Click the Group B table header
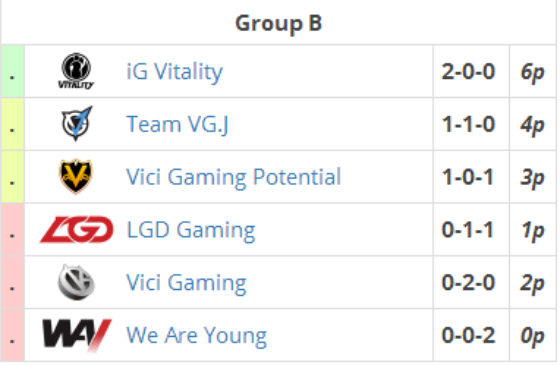This screenshot has width=560, height=365. pyautogui.click(x=279, y=23)
